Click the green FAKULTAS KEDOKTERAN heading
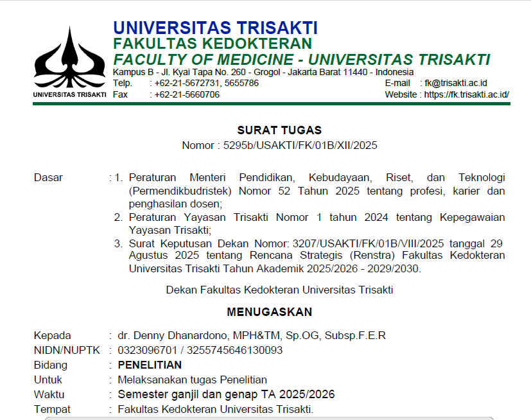This screenshot has width=531, height=420. (213, 44)
